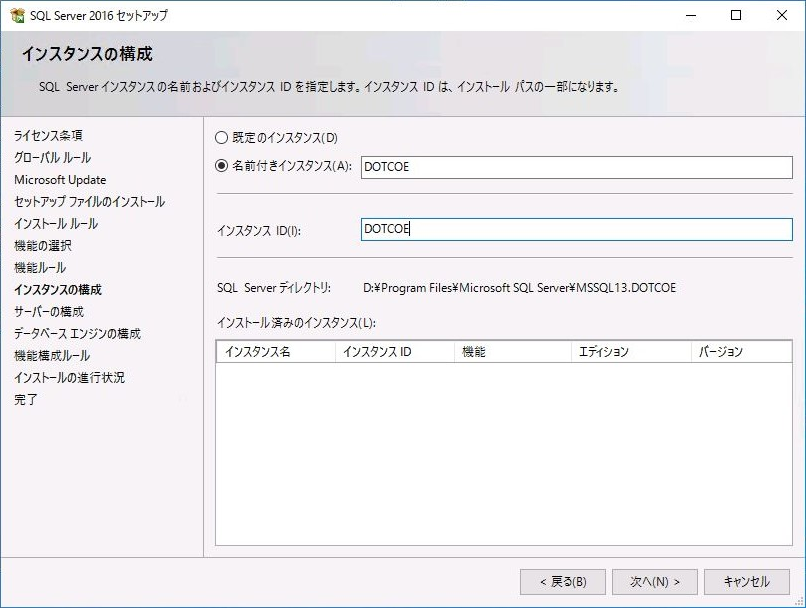Click the インスタンス ID input field
This screenshot has height=608, width=806.
pos(576,229)
